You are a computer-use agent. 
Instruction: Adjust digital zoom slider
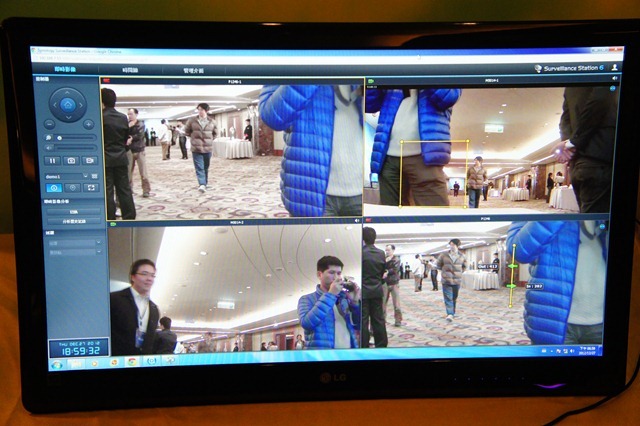76,138
